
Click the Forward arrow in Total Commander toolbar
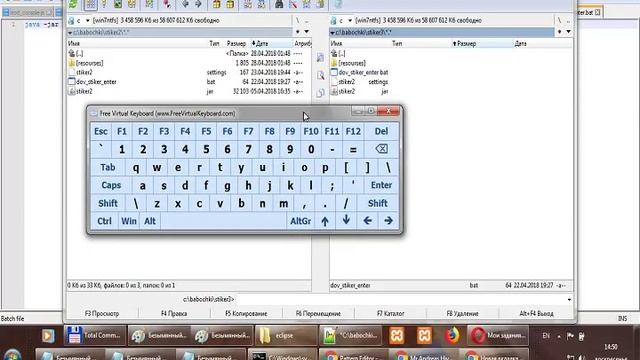coord(198,4)
